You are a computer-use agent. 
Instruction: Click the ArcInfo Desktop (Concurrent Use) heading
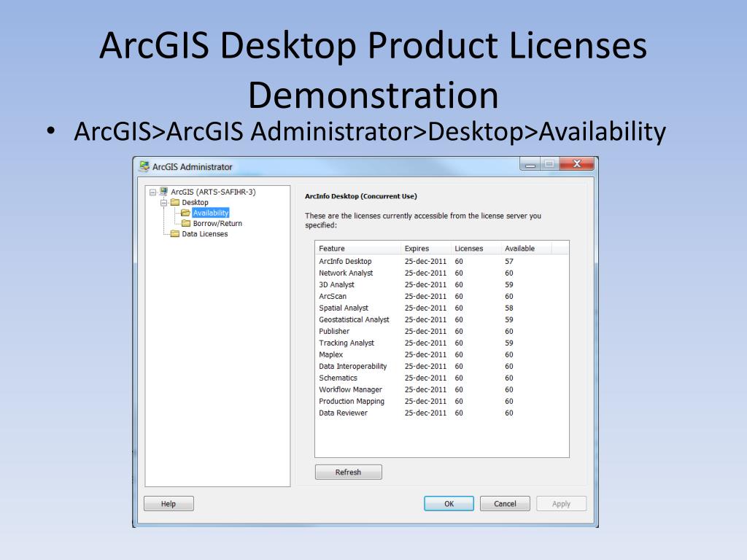coord(360,196)
